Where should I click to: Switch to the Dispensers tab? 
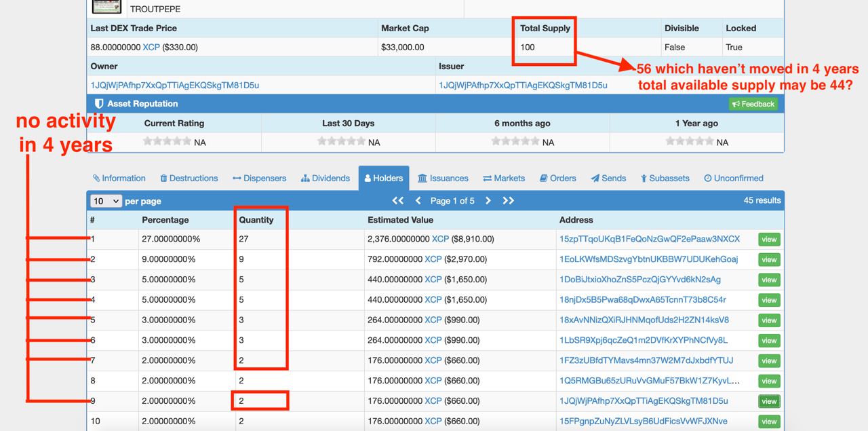pyautogui.click(x=259, y=179)
